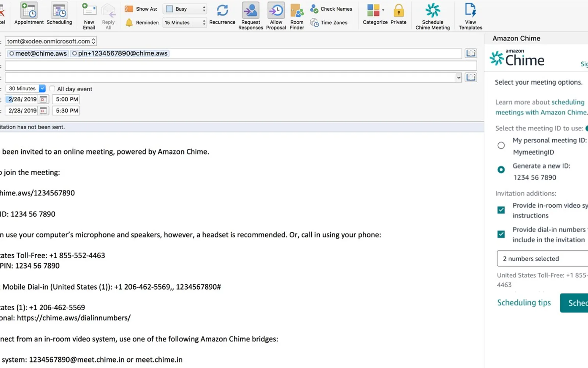Uncheck Provide in-room video instructions
The width and height of the screenshot is (588, 368).
(x=501, y=210)
